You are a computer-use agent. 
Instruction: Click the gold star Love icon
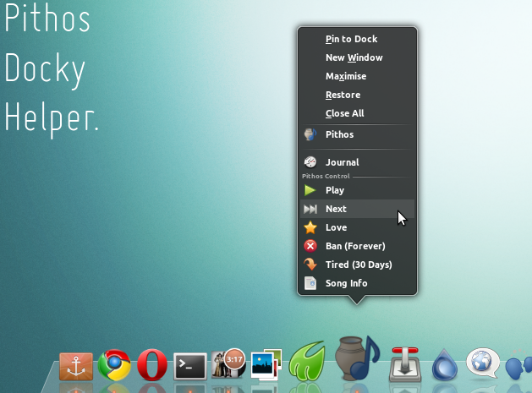tap(310, 227)
